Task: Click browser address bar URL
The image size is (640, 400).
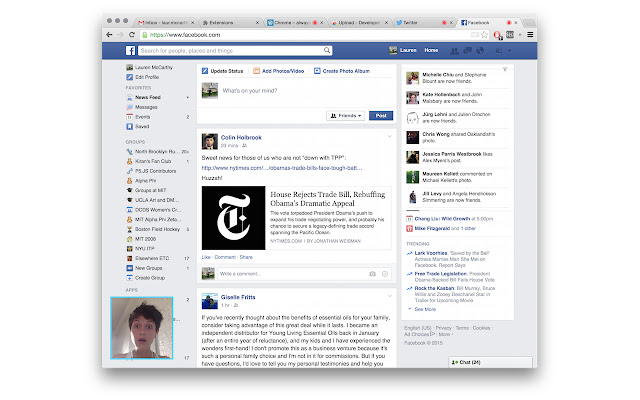Action: pos(185,35)
